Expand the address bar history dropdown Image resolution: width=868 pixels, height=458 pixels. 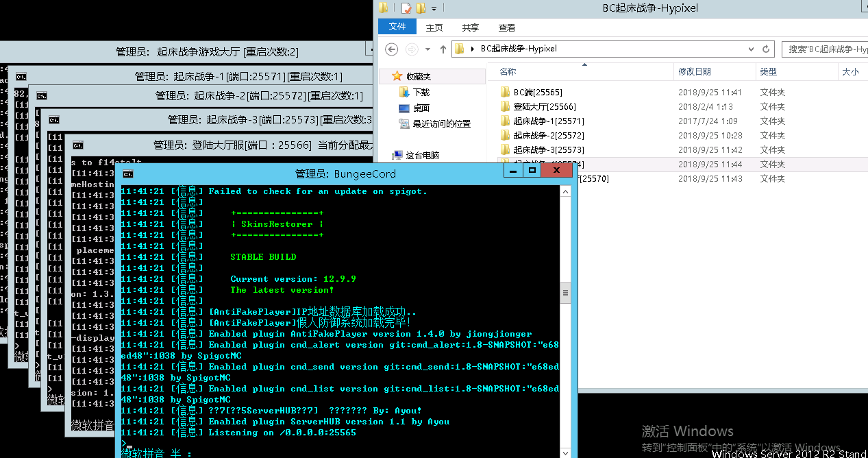[x=752, y=49]
